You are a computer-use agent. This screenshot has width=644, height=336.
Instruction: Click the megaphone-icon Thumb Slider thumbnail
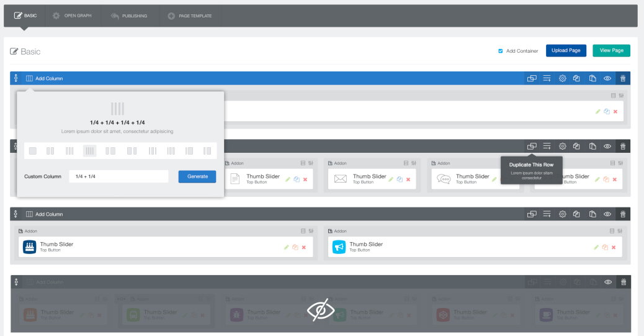pyautogui.click(x=339, y=247)
